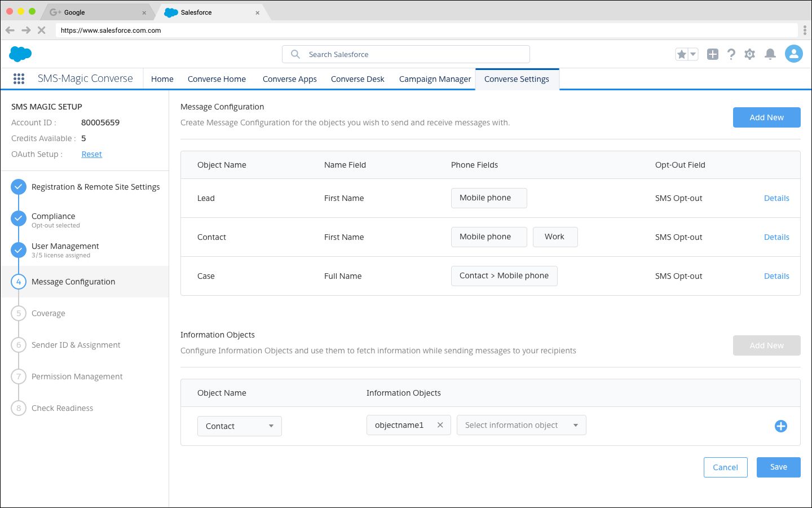
Task: Click the Account ID value 80005659
Action: coord(100,122)
